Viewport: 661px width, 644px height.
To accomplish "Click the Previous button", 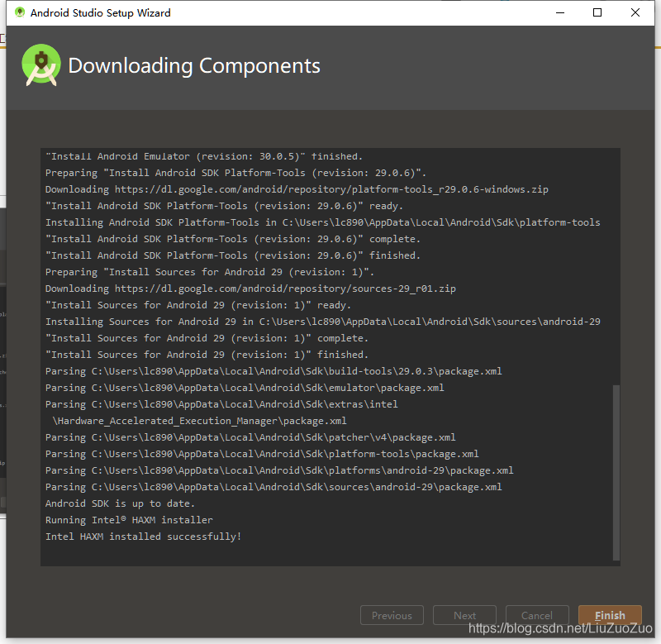I will click(392, 615).
